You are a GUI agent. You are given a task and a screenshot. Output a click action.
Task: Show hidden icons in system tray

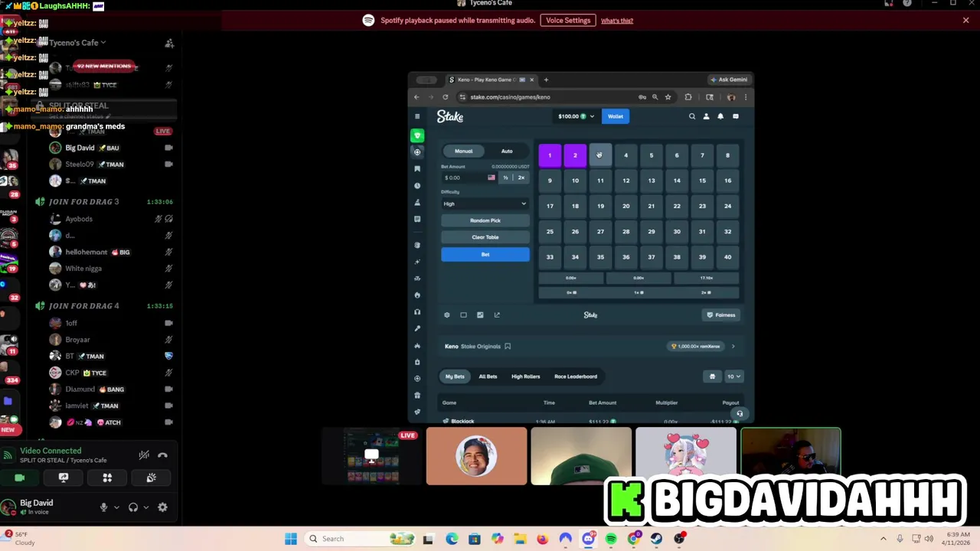point(883,539)
